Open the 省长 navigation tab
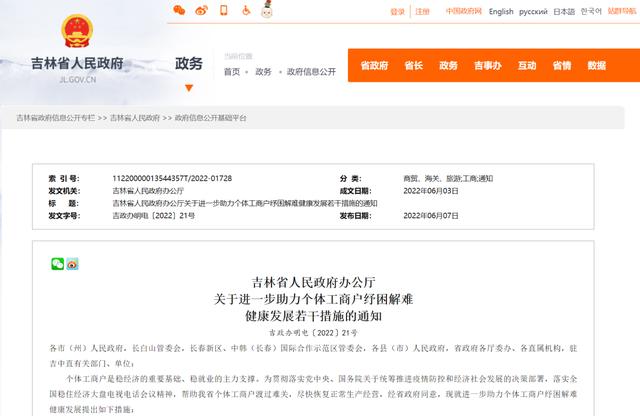 click(x=413, y=65)
